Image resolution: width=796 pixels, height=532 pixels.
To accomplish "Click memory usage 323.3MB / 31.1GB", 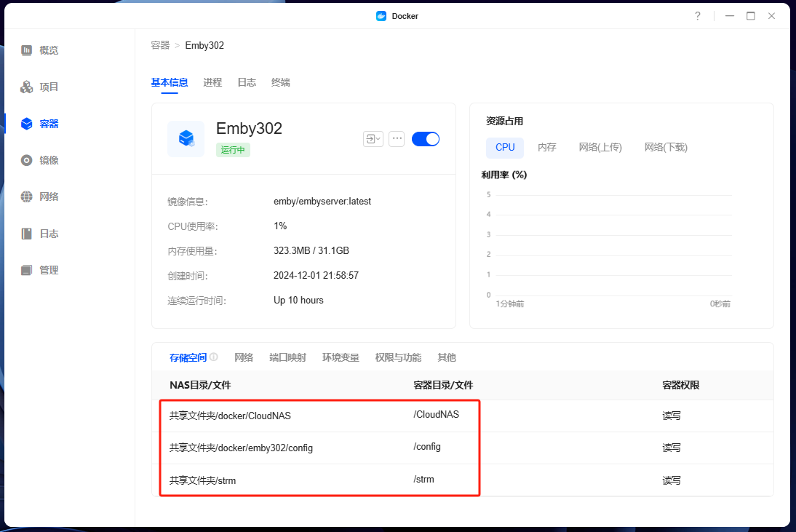I will click(311, 250).
